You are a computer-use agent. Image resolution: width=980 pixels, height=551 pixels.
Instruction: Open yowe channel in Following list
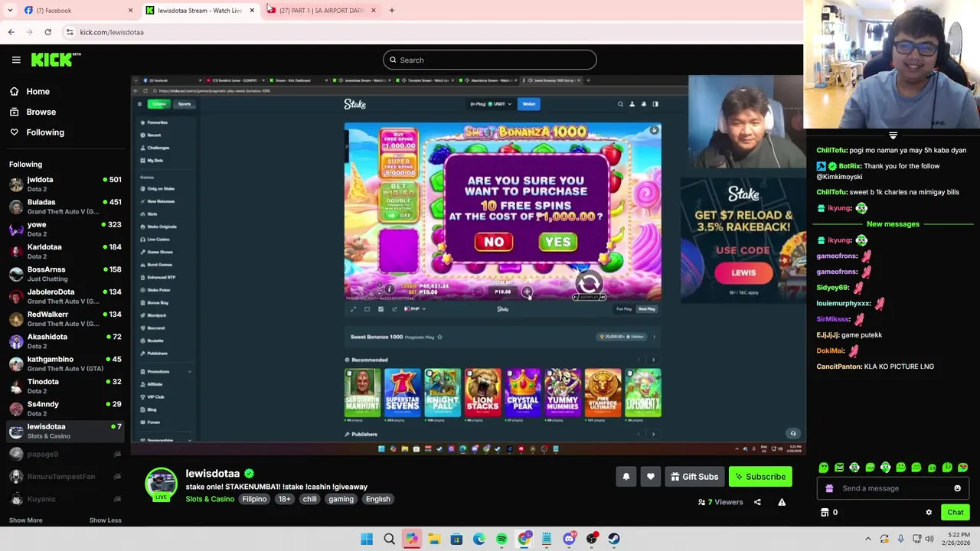pyautogui.click(x=64, y=229)
